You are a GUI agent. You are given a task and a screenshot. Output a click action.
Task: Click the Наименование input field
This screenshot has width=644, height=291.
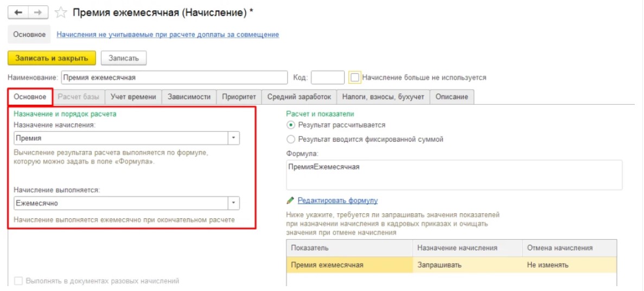coord(175,77)
